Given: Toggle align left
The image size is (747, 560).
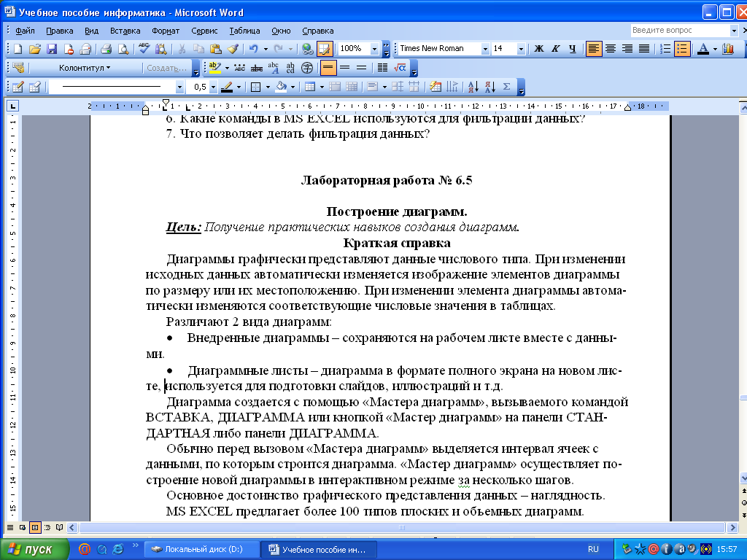Looking at the screenshot, I should pyautogui.click(x=594, y=49).
